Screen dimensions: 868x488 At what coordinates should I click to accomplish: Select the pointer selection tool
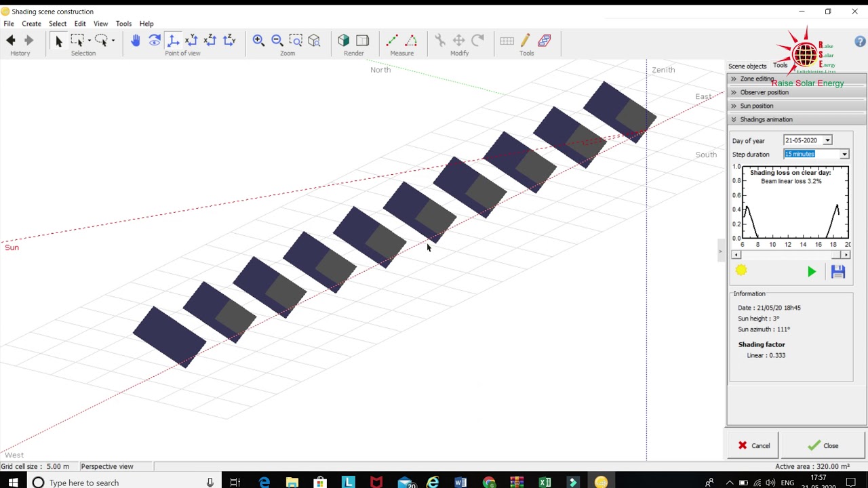click(58, 41)
